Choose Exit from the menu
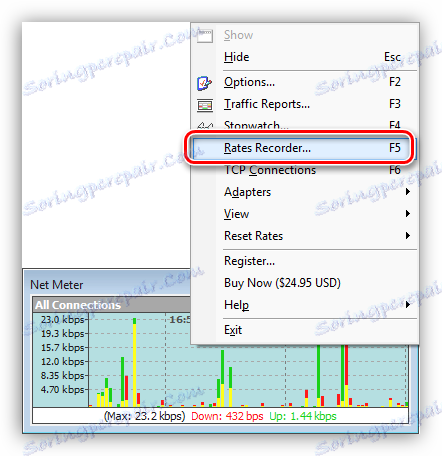Image resolution: width=442 pixels, height=456 pixels. click(x=304, y=330)
